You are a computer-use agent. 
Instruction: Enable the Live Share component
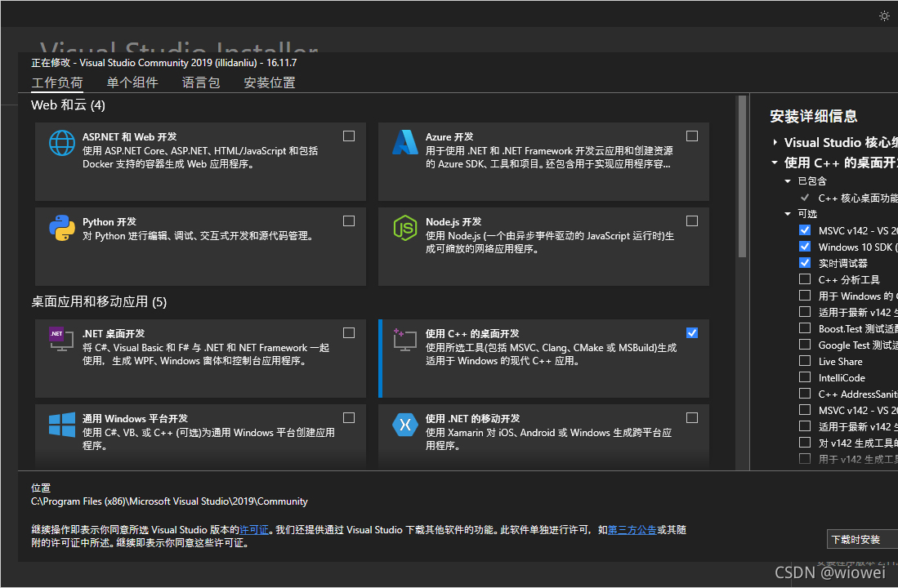tap(805, 361)
